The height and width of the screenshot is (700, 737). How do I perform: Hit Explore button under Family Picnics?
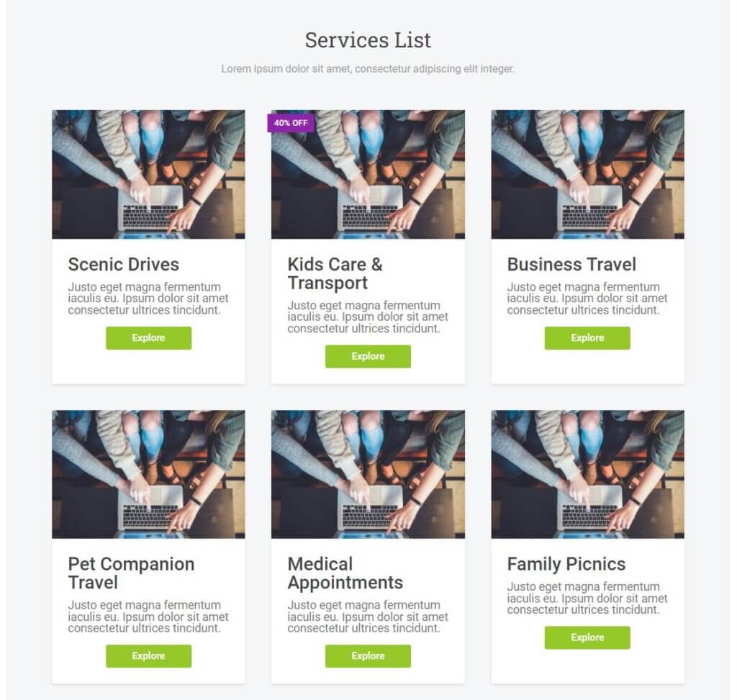587,637
